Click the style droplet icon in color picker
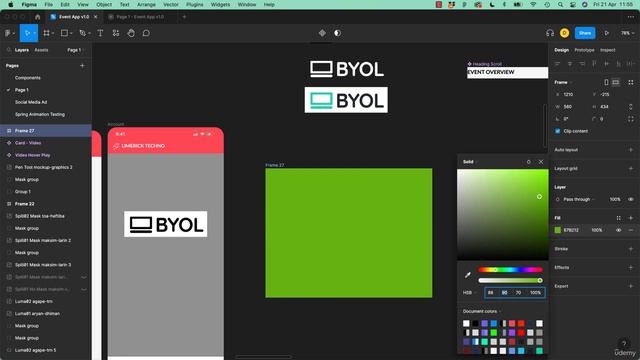This screenshot has height=360, width=640. coord(529,162)
